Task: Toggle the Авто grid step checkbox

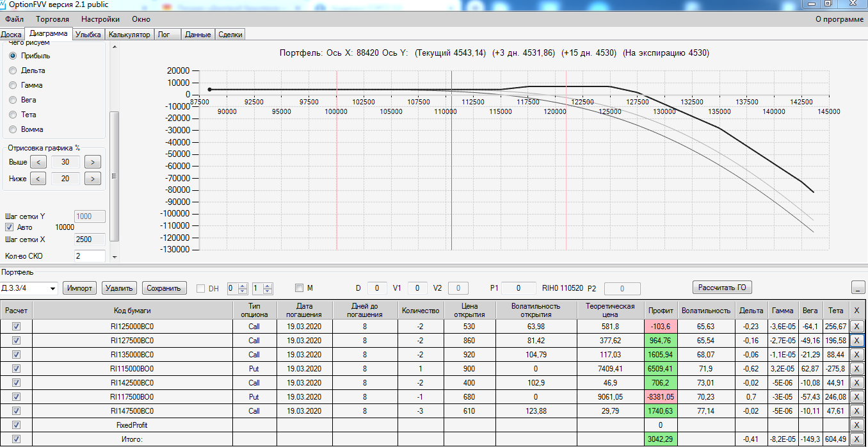Action: click(x=9, y=227)
